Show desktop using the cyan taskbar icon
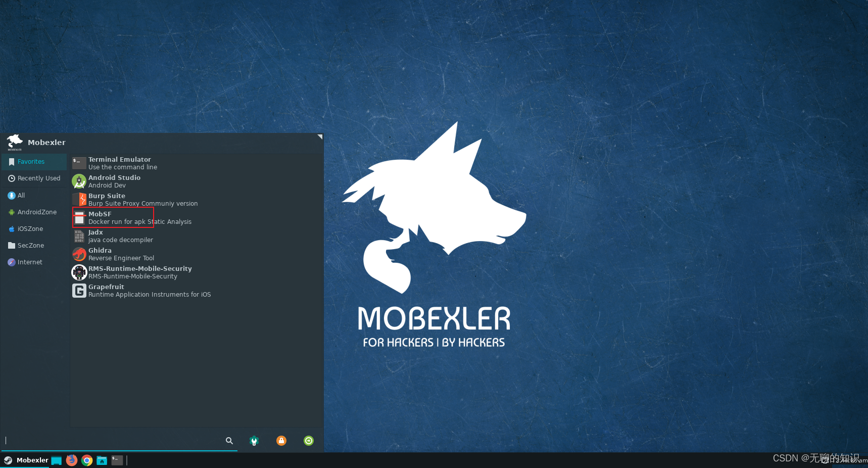 (57, 460)
